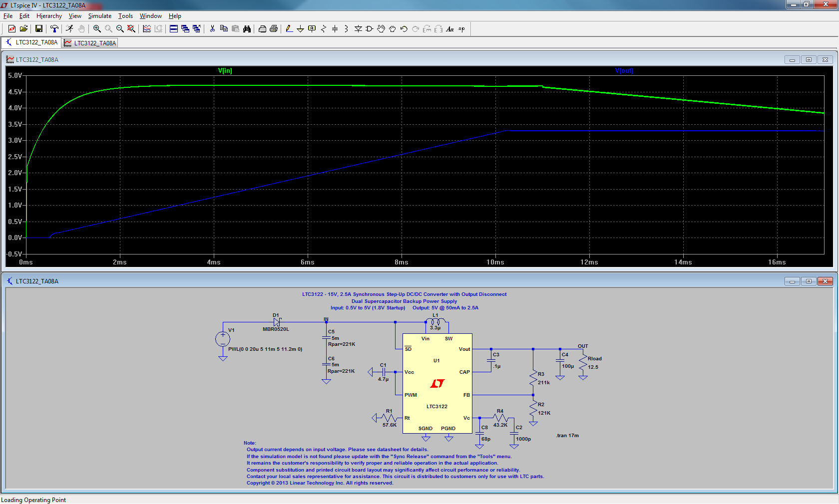Viewport: 839px width, 504px height.
Task: Open the Window menu
Action: 151,16
